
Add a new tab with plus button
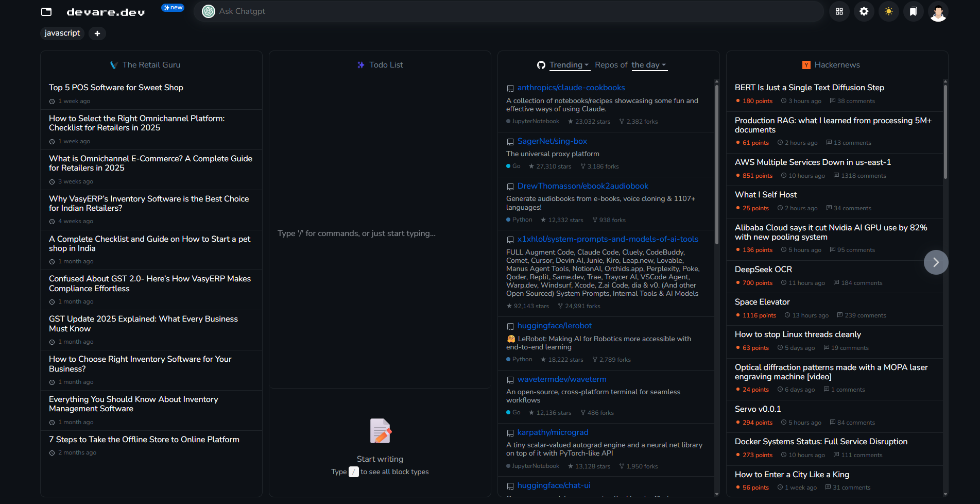(97, 33)
